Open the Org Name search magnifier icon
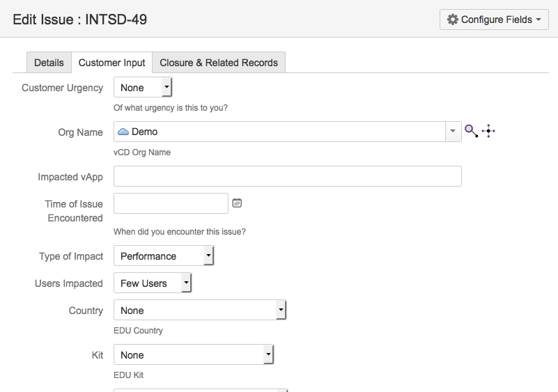Screen dimensions: 558x392 point(471,131)
